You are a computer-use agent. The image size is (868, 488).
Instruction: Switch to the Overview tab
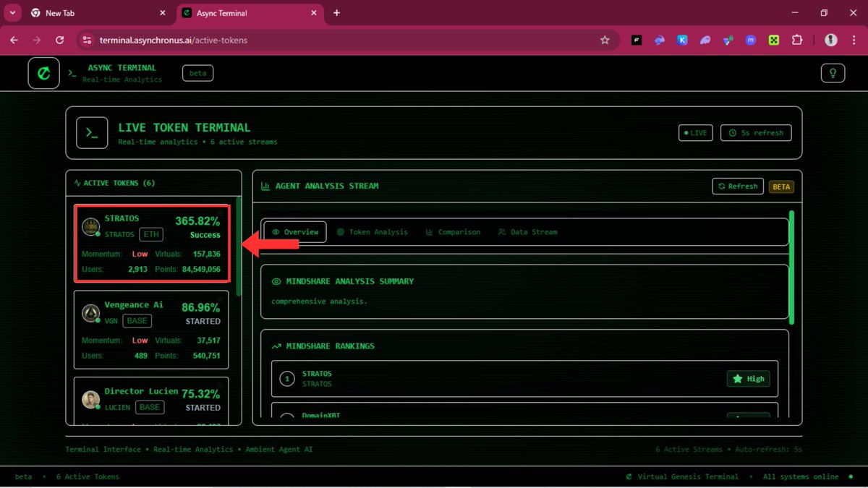point(294,232)
